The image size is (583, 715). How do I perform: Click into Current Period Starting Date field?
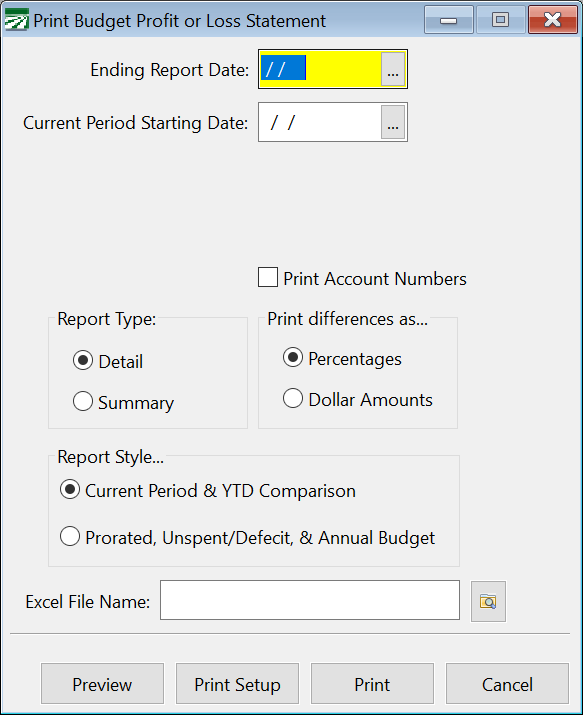point(320,122)
